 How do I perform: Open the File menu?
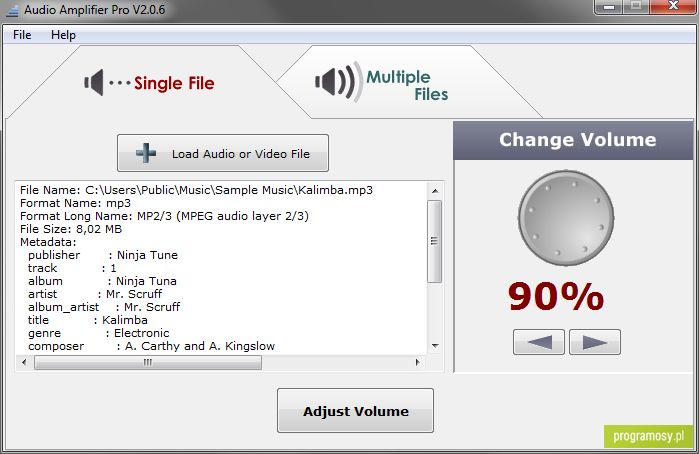click(22, 35)
